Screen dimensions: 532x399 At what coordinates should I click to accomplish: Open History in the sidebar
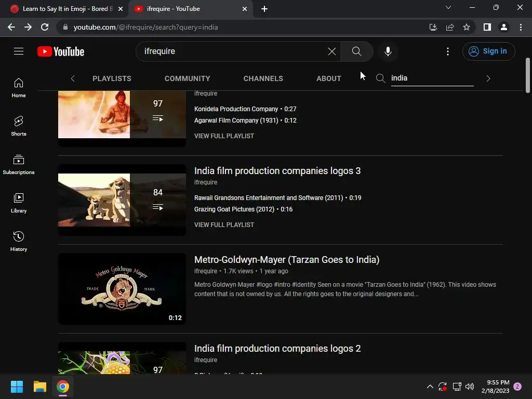coord(19,241)
